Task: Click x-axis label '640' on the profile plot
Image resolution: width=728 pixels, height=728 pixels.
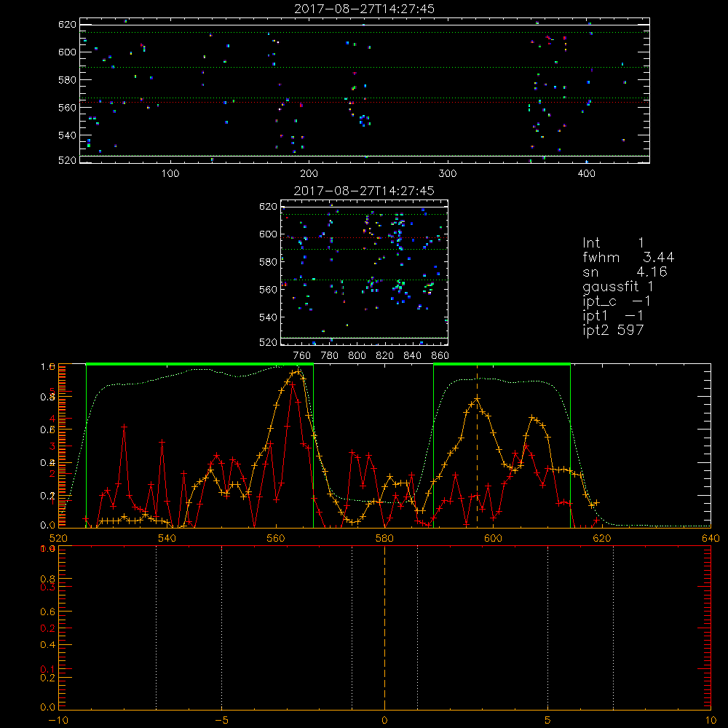Action: point(711,538)
